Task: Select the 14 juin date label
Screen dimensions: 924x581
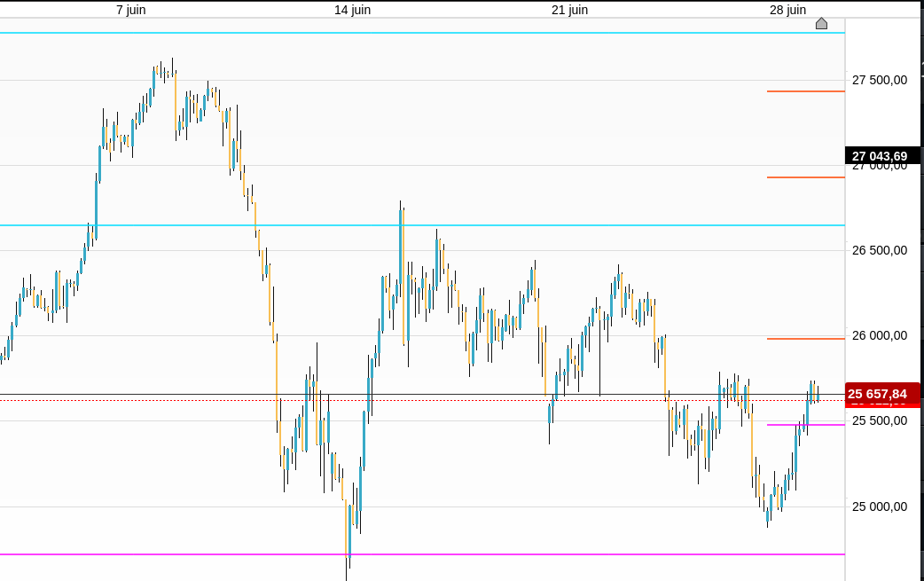Action: pos(352,10)
